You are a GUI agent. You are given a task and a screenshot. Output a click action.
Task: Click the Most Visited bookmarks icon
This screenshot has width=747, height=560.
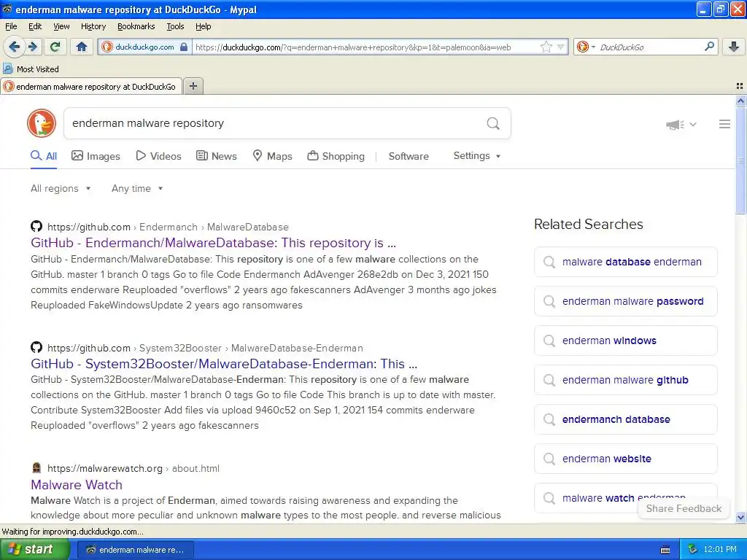(7, 69)
